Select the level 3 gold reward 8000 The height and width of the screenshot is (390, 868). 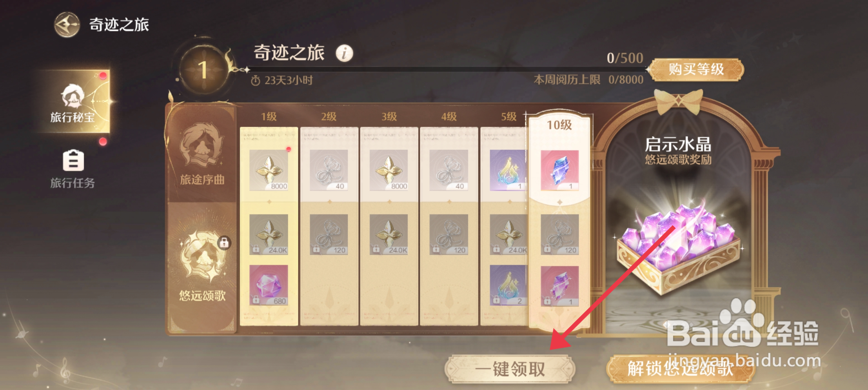389,170
